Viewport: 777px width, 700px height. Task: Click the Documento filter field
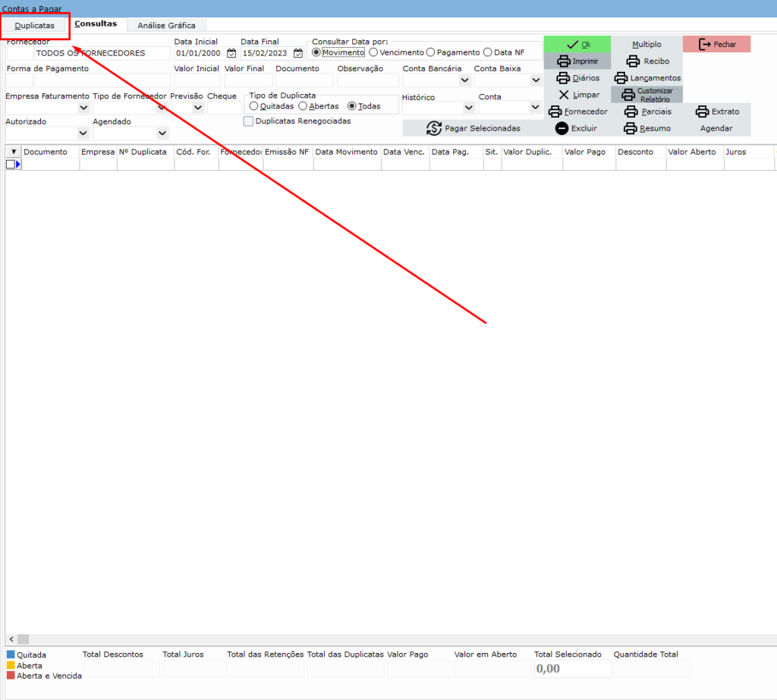[x=304, y=80]
